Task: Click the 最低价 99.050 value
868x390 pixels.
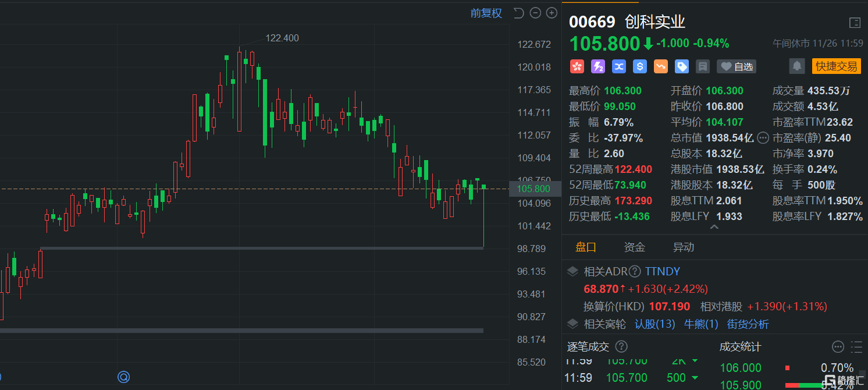Action: [x=620, y=107]
